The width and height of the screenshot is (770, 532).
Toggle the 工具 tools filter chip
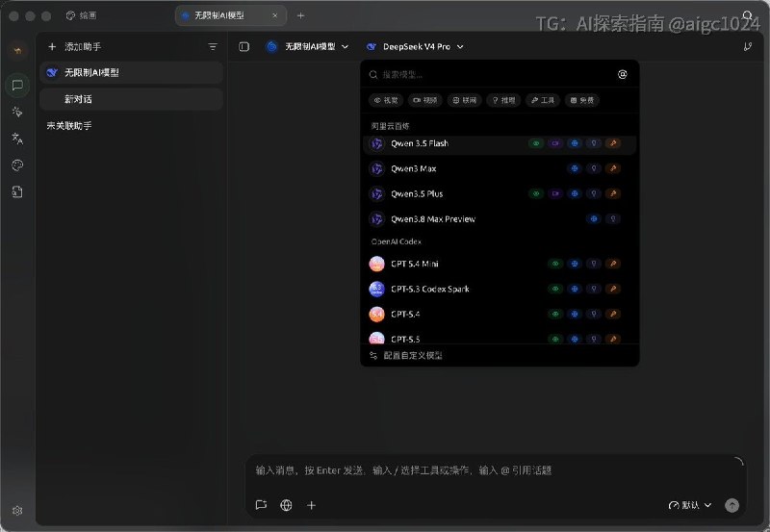[543, 100]
